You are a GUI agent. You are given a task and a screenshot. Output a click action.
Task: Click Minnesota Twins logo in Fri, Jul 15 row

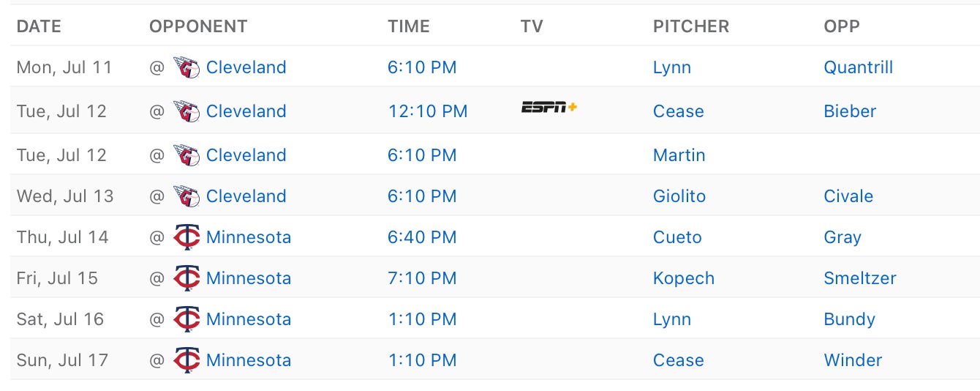point(186,278)
